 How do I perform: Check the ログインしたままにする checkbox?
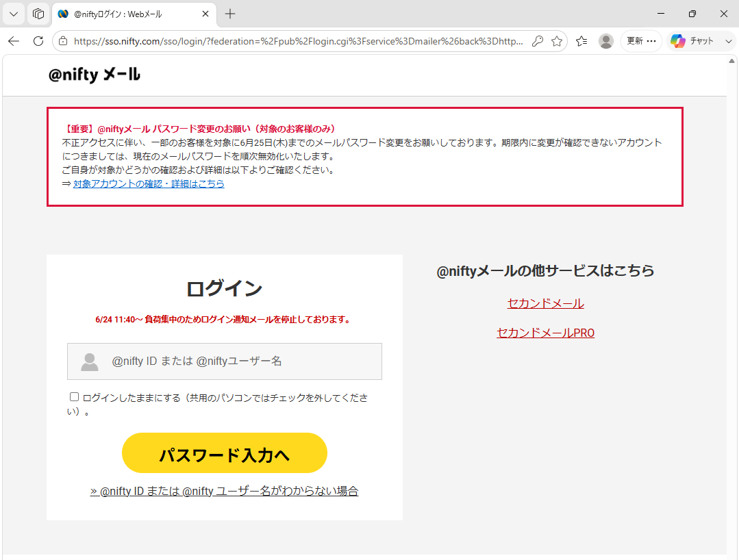(74, 397)
